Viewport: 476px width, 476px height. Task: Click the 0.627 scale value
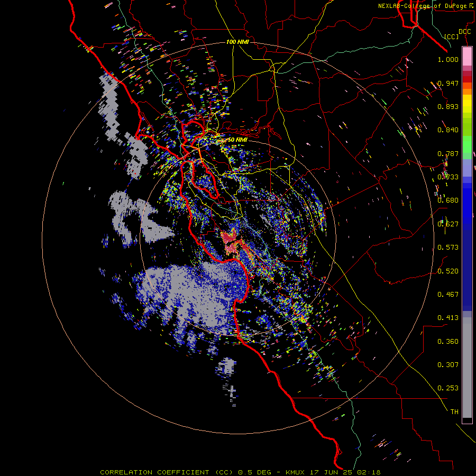(448, 224)
